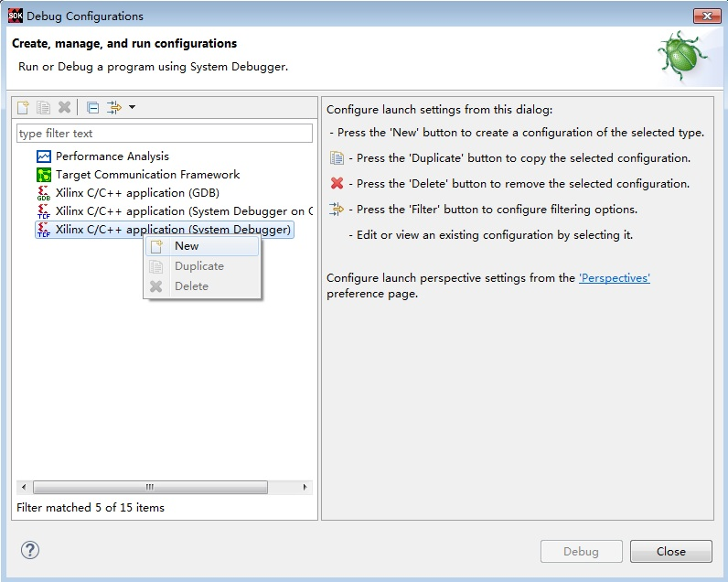Choose Duplicate in the context menu
728x582 pixels.
click(x=198, y=266)
